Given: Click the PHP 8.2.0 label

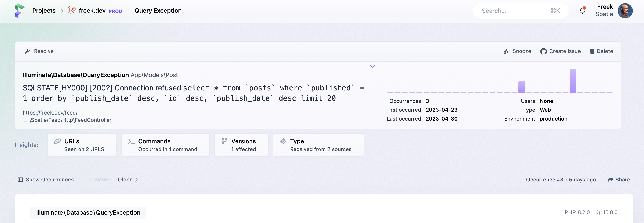Looking at the screenshot, I should [577, 212].
